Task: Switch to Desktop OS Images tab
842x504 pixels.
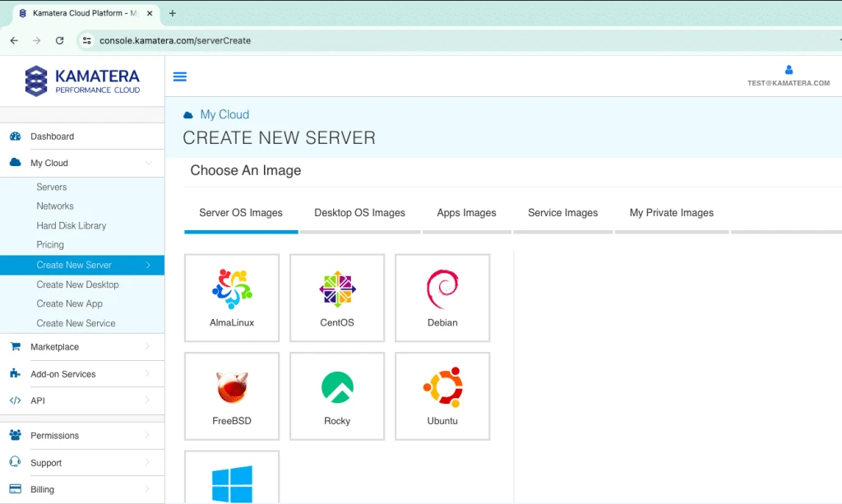Action: tap(360, 213)
